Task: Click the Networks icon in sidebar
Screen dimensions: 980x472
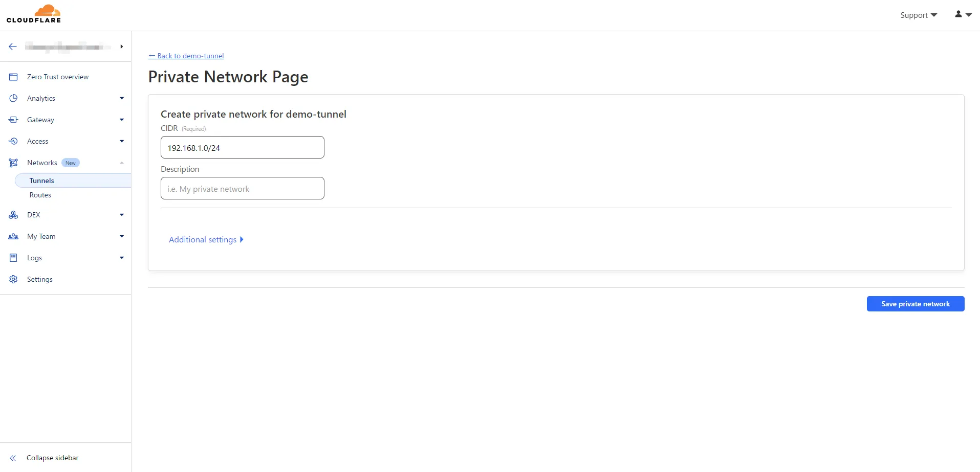Action: click(13, 163)
